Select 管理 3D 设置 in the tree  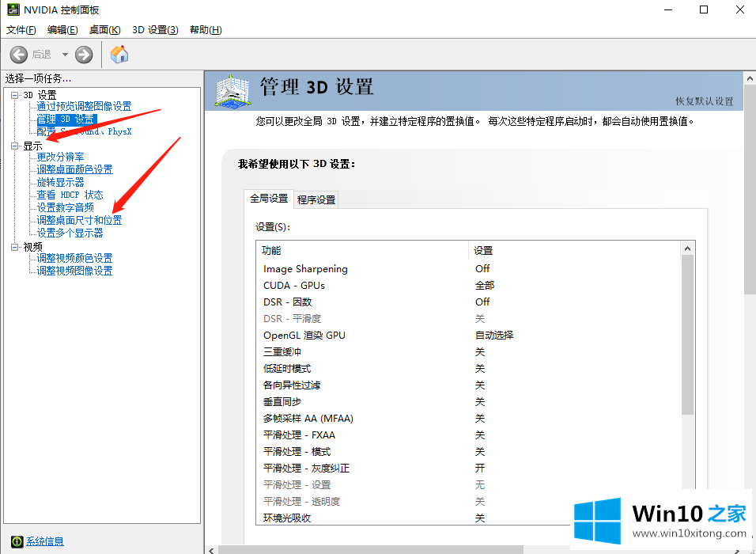coord(66,119)
